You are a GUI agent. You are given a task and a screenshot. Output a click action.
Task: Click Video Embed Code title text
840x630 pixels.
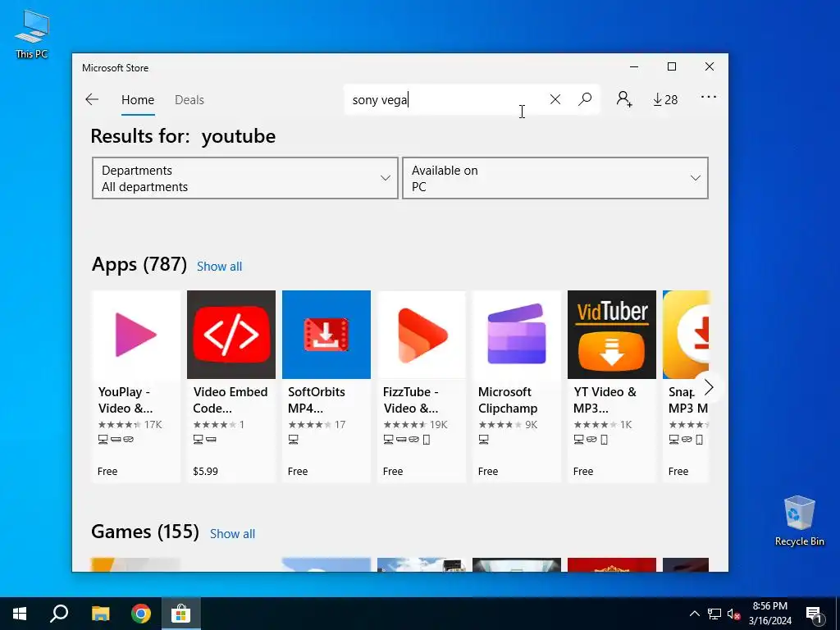(x=231, y=399)
